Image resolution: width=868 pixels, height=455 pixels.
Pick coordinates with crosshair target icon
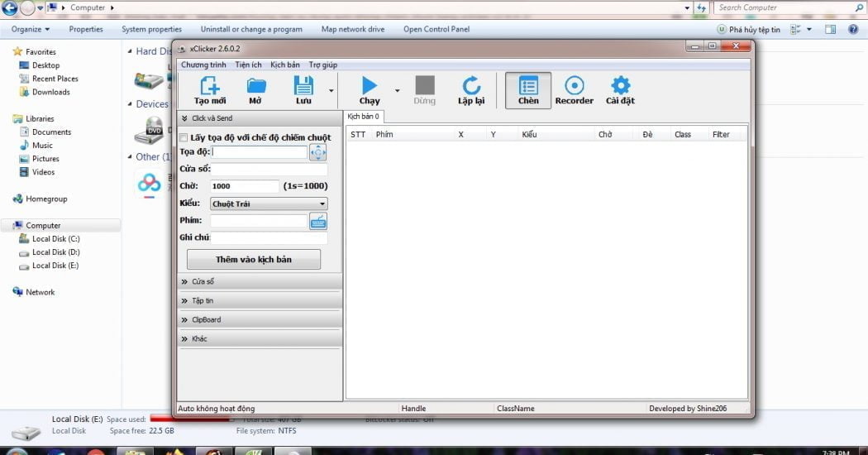pos(317,152)
